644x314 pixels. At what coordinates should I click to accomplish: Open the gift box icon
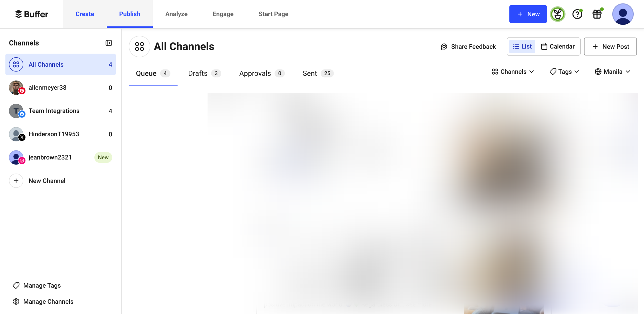(597, 14)
